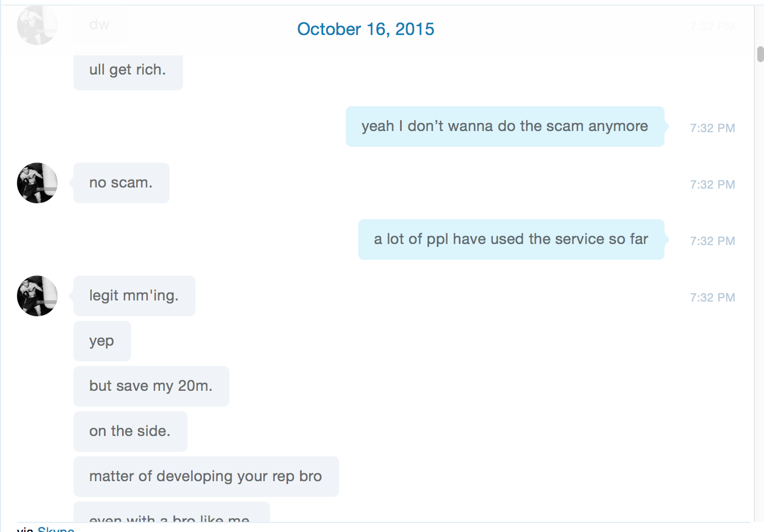Click timestamp beside "legit mm'ing." message

point(713,298)
